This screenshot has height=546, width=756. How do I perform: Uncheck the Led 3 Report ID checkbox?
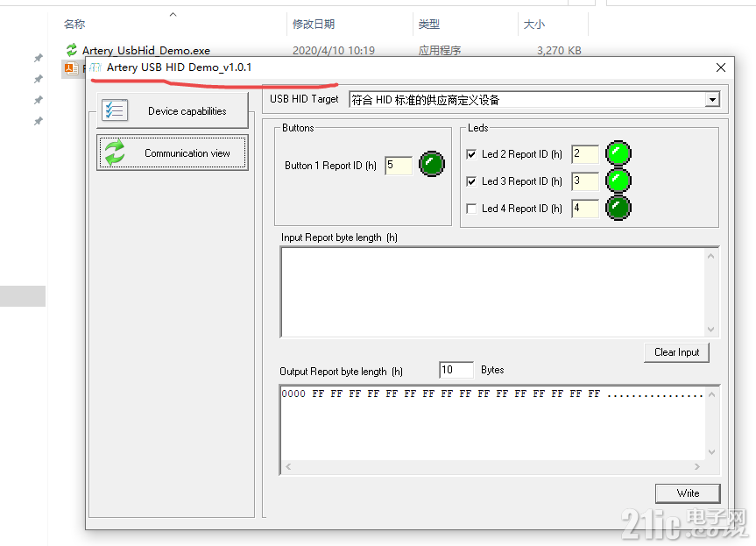tap(471, 181)
